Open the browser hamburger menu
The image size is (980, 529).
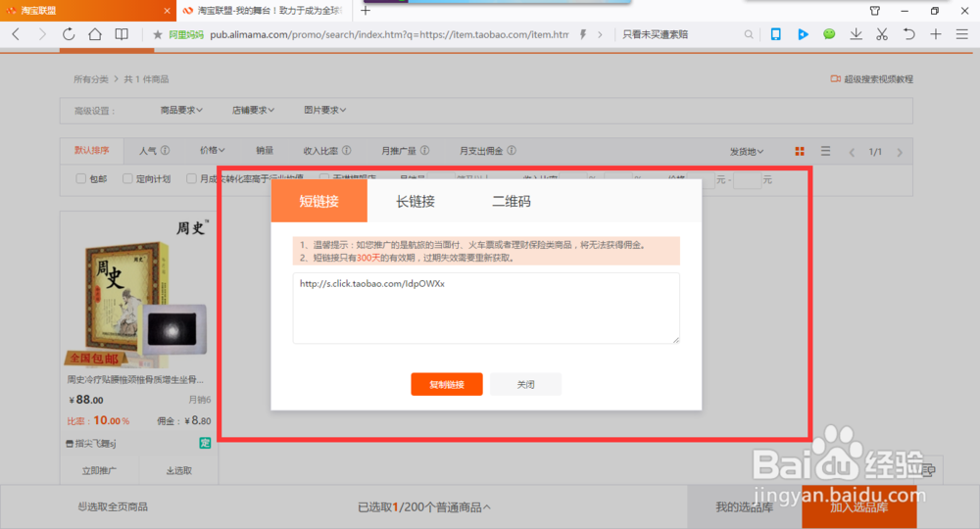click(x=962, y=34)
